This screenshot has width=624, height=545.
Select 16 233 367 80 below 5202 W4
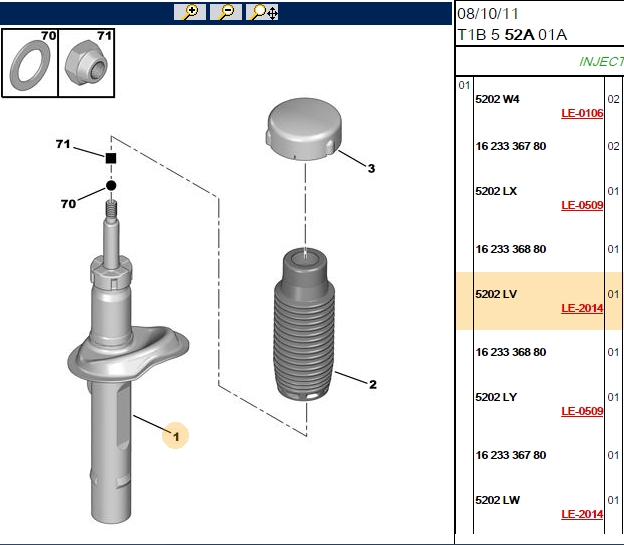[x=511, y=146]
